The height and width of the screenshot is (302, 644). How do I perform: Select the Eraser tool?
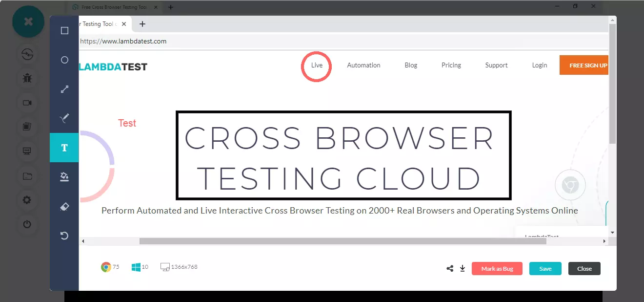point(64,206)
